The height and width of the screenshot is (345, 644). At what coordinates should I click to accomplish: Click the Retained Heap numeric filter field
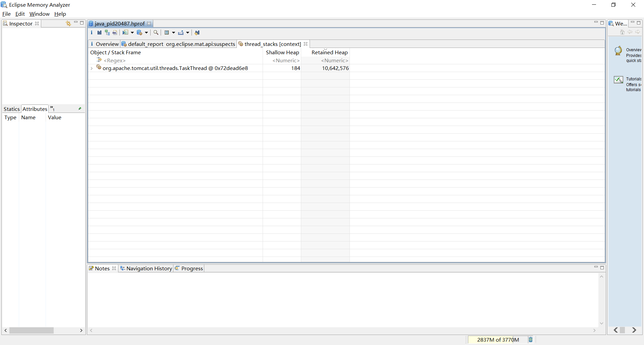[x=325, y=60]
